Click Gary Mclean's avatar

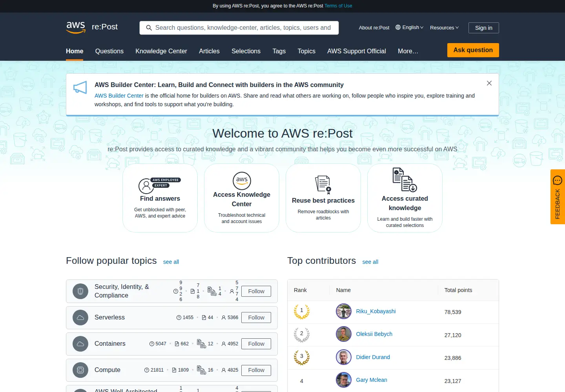344,380
